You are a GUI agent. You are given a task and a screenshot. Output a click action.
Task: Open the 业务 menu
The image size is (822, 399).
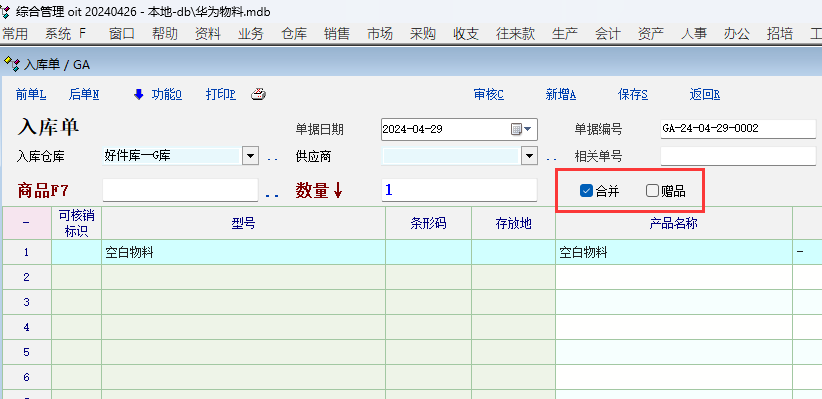click(x=251, y=34)
